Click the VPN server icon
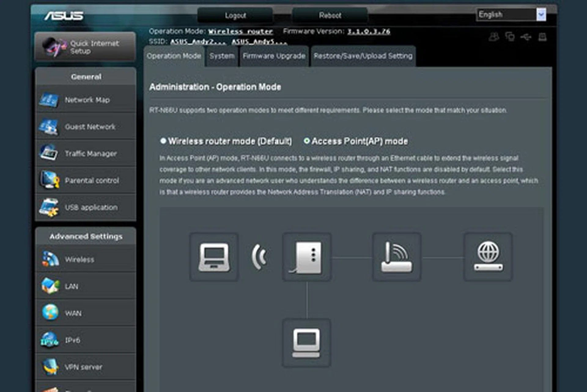Screen dimensions: 587x392 (50, 367)
